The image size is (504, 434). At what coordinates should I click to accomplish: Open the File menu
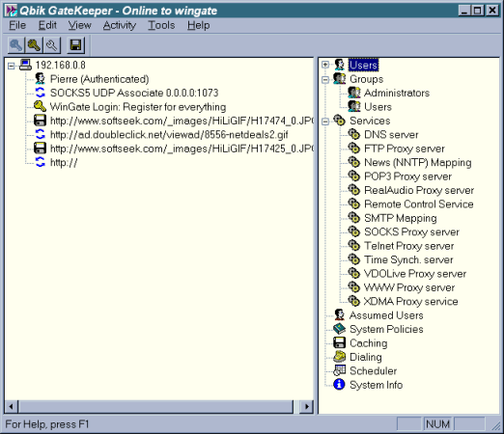(x=17, y=25)
